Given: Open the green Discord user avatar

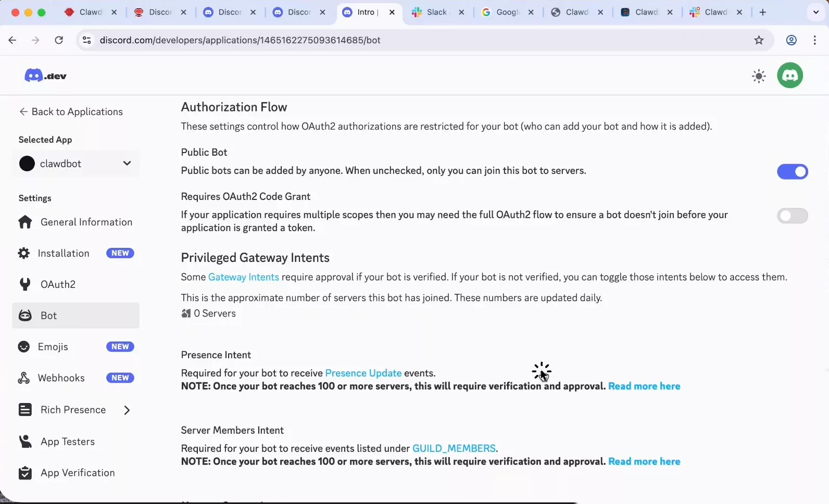Looking at the screenshot, I should tap(790, 75).
